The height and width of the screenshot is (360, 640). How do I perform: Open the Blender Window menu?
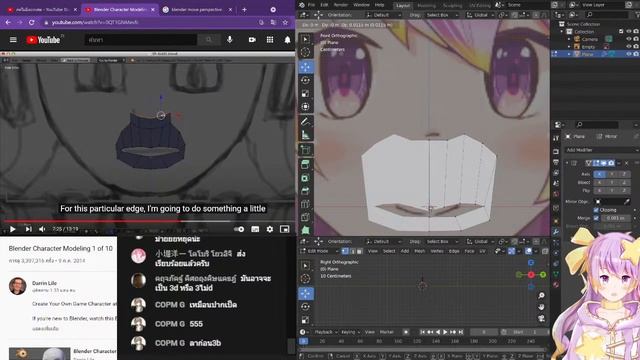(x=361, y=5)
